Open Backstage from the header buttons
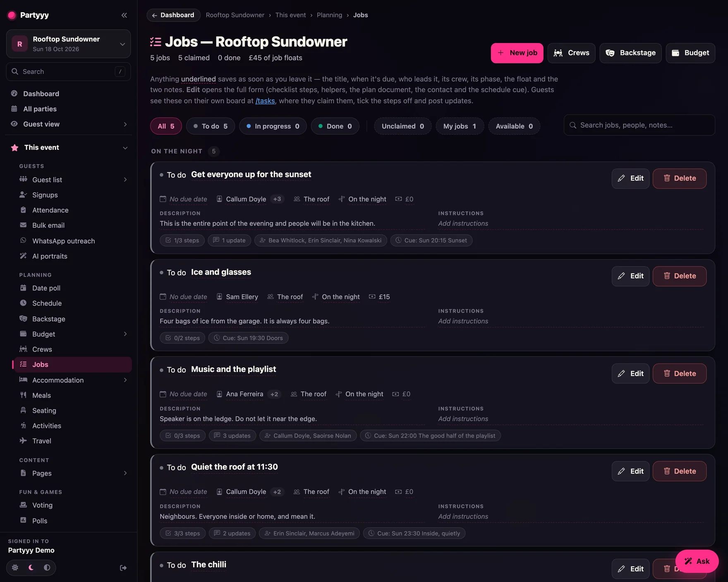This screenshot has height=582, width=728. point(630,53)
